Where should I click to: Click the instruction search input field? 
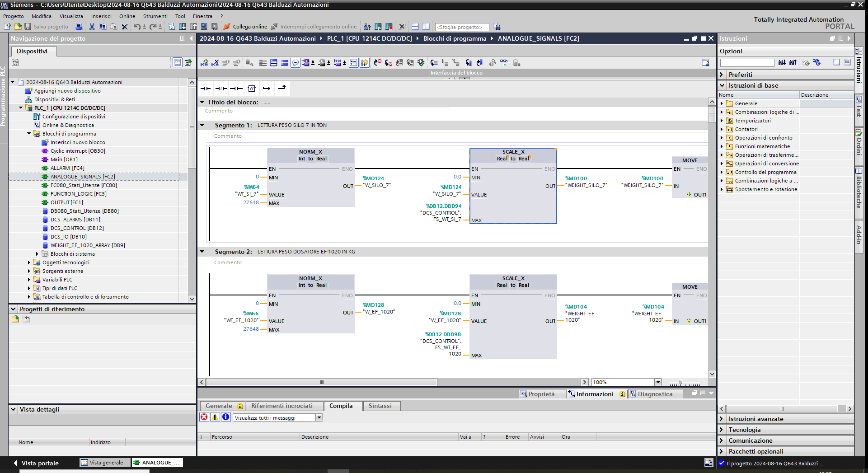pyautogui.click(x=746, y=63)
